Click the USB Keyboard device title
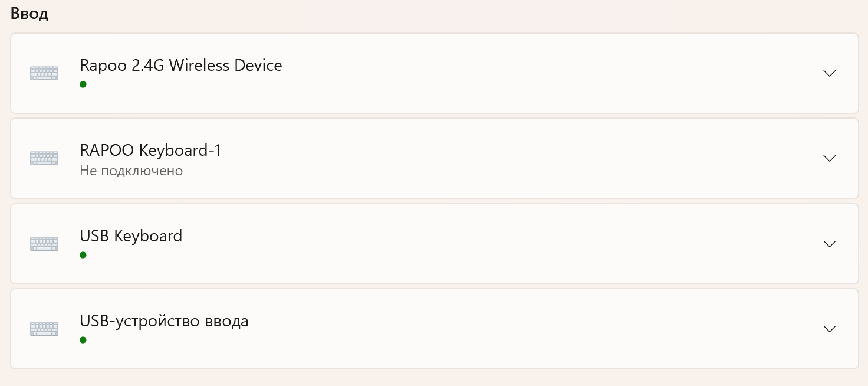Image resolution: width=868 pixels, height=386 pixels. pos(131,236)
